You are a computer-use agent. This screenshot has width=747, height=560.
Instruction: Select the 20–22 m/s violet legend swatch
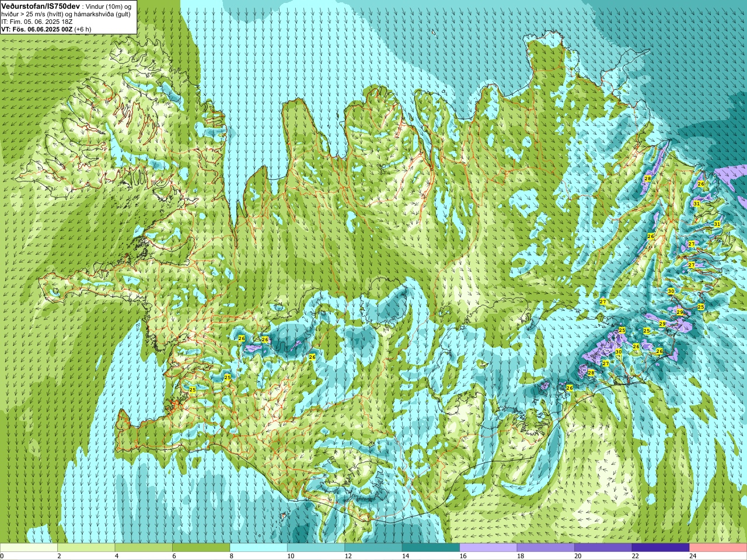[x=603, y=548]
